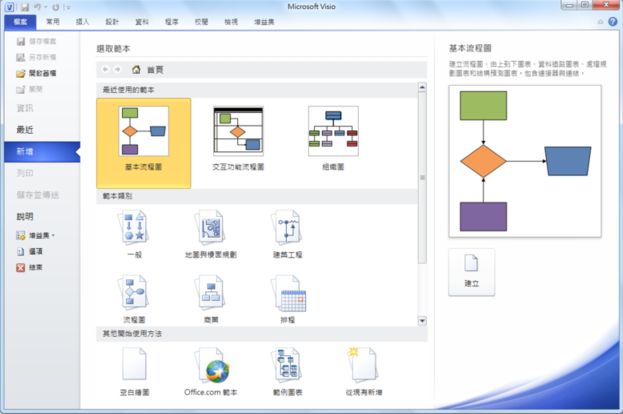Open the Undo history dropdown arrow

(45, 7)
